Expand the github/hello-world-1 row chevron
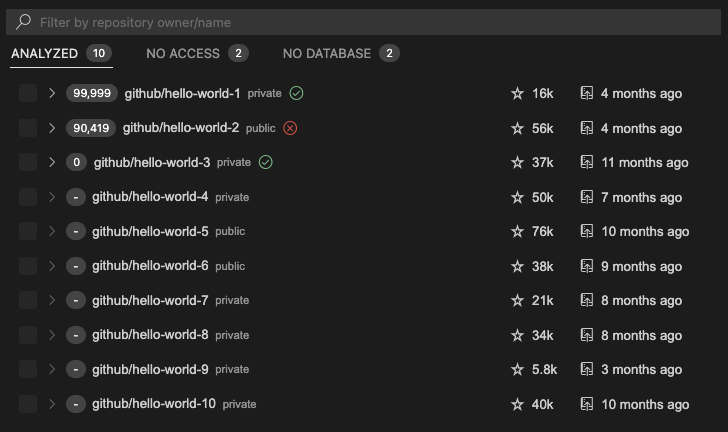The height and width of the screenshot is (432, 728). [52, 93]
